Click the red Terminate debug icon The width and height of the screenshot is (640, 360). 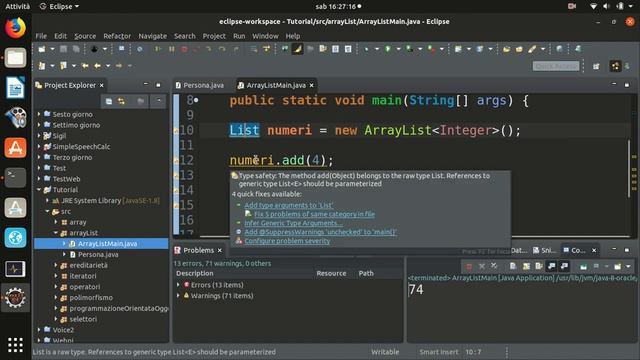coord(184,49)
